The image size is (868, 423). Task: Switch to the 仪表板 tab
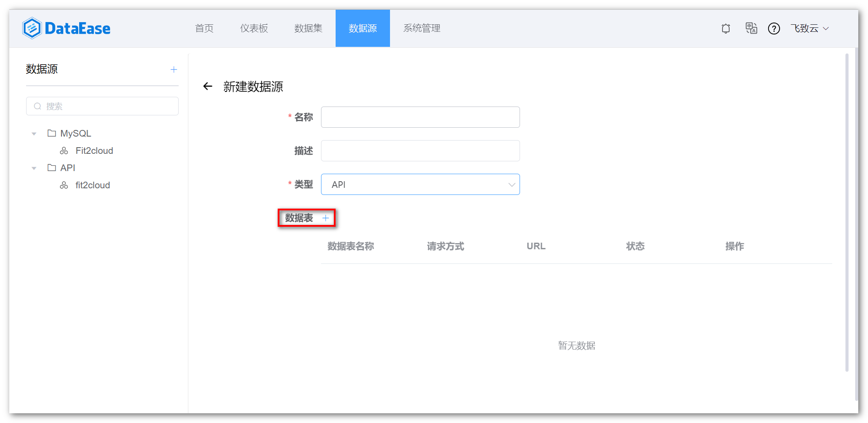coord(254,28)
